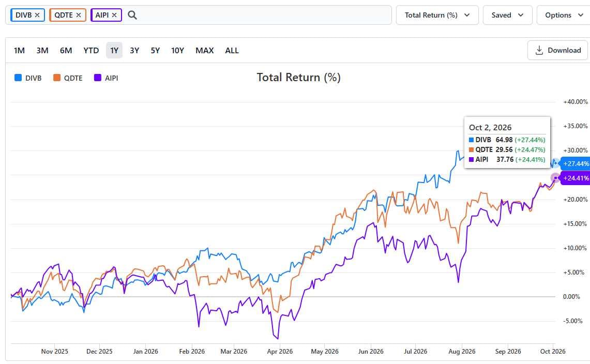Click the AIPI ticker chip
The height and width of the screenshot is (364, 590).
pos(106,15)
